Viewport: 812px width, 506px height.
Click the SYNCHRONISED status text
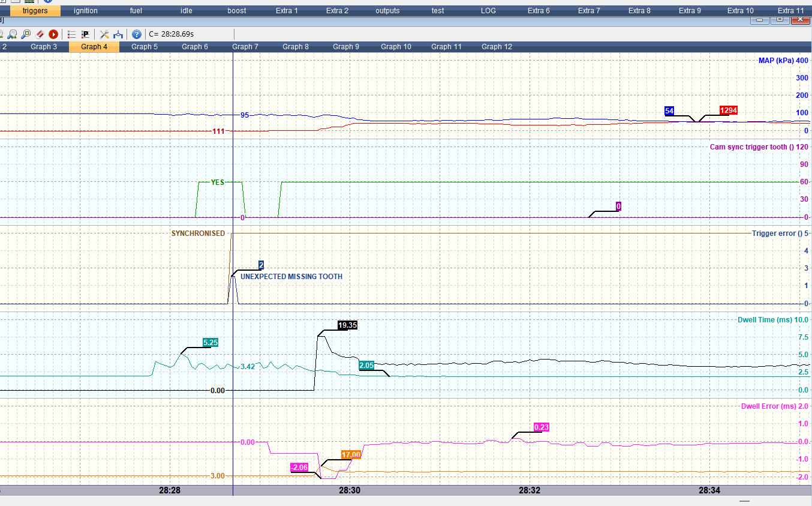tap(198, 233)
